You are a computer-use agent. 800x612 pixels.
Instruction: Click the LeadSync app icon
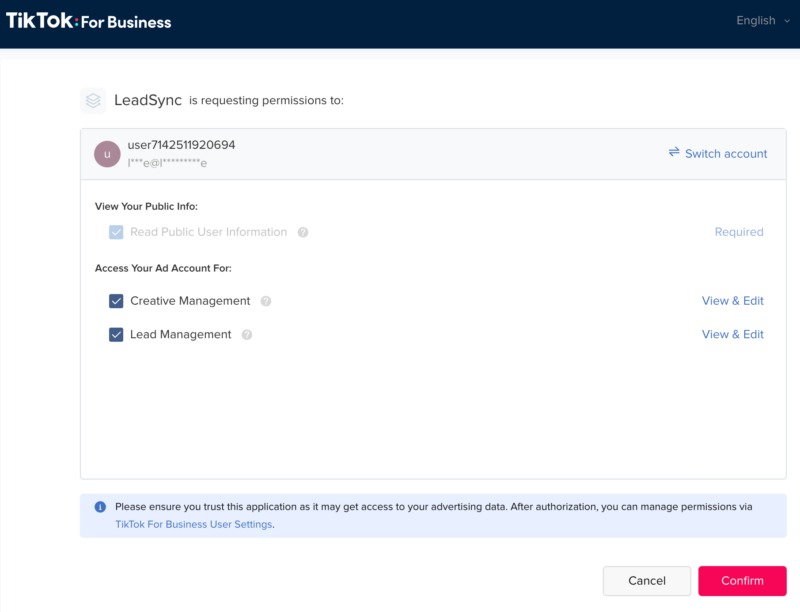[x=93, y=100]
